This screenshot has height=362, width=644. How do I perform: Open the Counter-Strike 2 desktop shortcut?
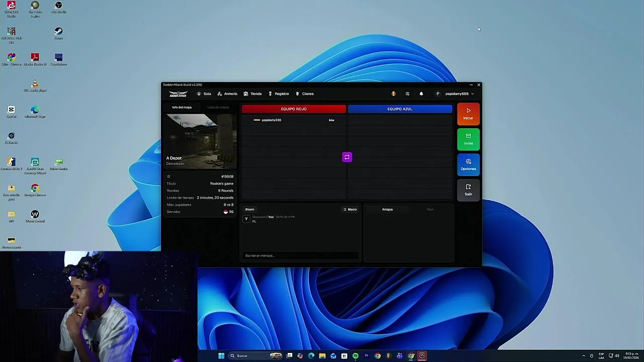point(11,164)
